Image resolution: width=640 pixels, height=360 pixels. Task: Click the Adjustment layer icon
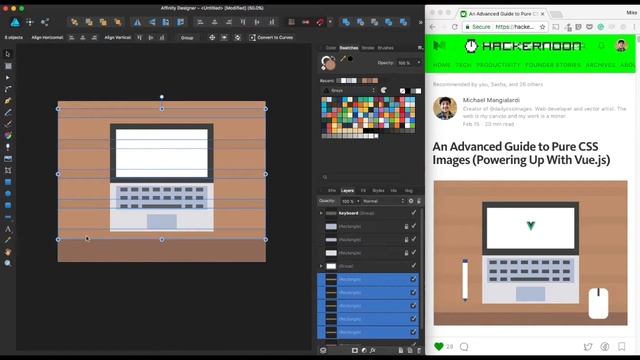pos(364,350)
